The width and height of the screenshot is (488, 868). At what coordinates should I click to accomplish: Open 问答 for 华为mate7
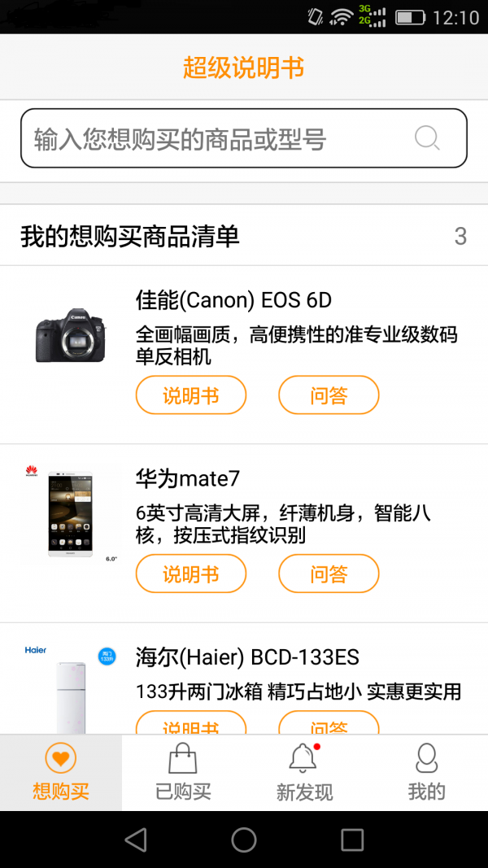(x=329, y=574)
